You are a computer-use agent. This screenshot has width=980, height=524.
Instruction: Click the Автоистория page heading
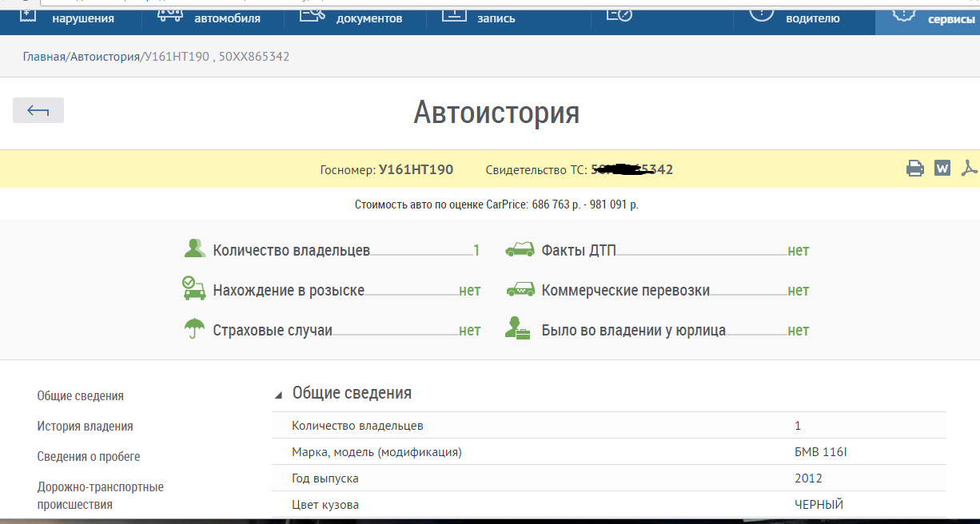pyautogui.click(x=496, y=113)
